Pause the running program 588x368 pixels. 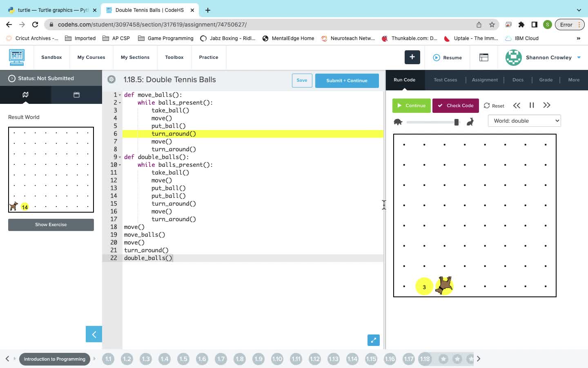pos(532,105)
